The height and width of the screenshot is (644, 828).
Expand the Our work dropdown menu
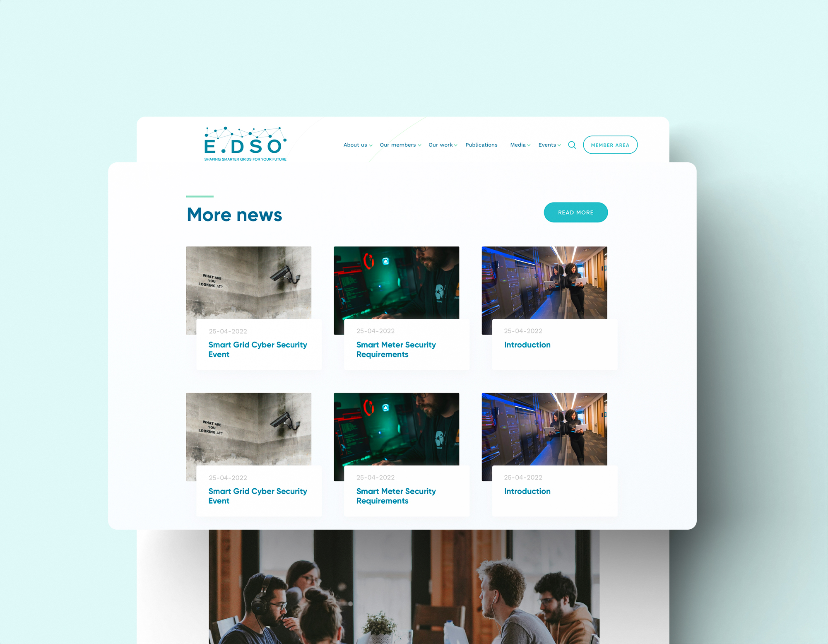pyautogui.click(x=441, y=145)
